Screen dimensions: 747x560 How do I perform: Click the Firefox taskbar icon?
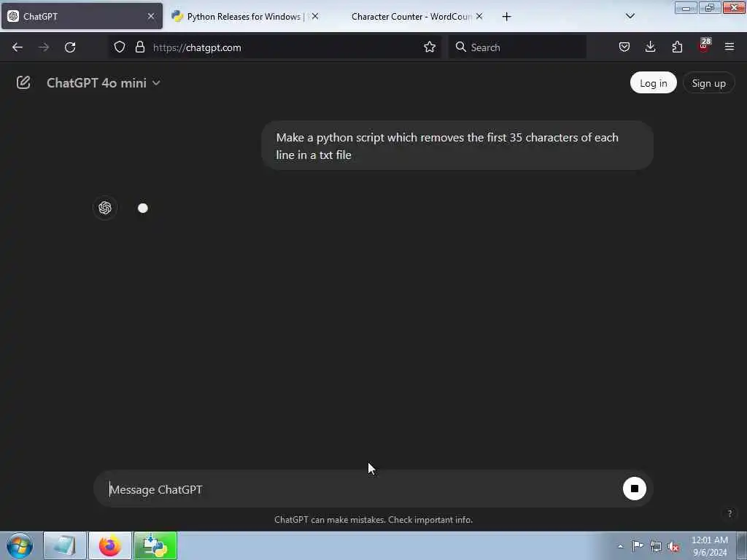pyautogui.click(x=110, y=546)
